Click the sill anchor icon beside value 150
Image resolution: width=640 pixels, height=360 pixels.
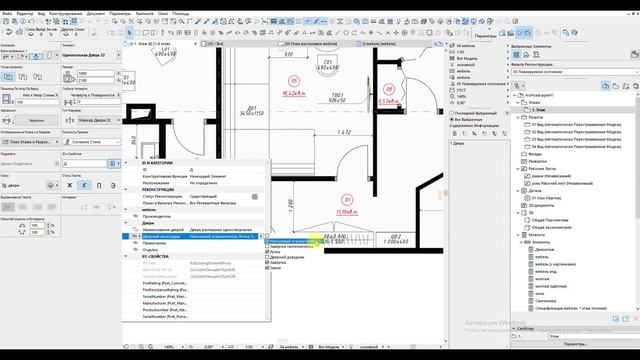click(7, 98)
